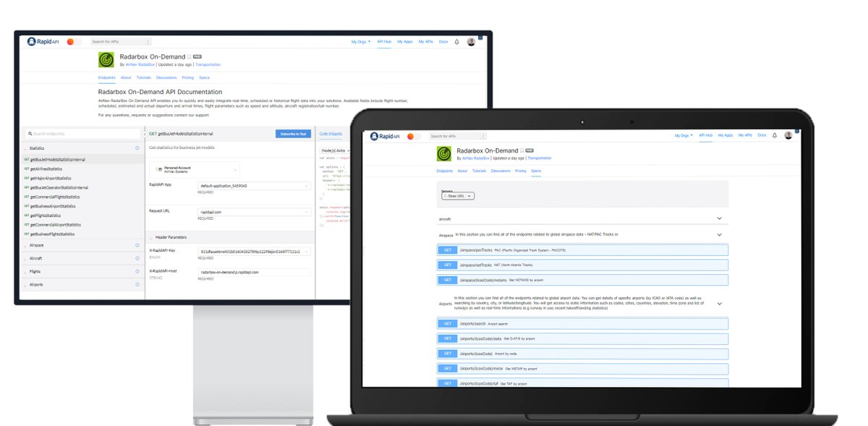Click the green Radarbox radar logo on laptop
Viewport: 868px width, 426px height.
click(444, 153)
